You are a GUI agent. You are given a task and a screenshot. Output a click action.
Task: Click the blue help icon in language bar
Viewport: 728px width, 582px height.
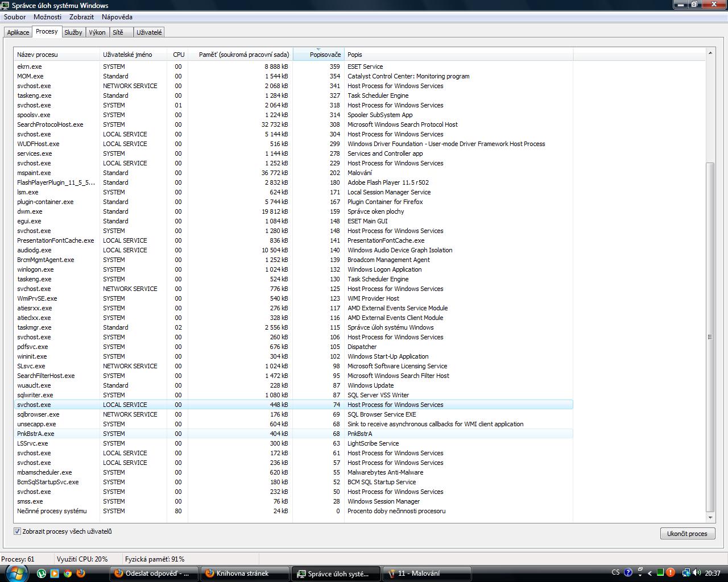tap(628, 573)
